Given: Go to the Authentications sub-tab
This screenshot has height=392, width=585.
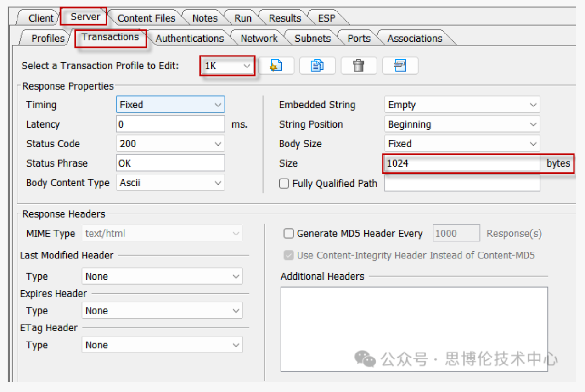Looking at the screenshot, I should tap(189, 39).
